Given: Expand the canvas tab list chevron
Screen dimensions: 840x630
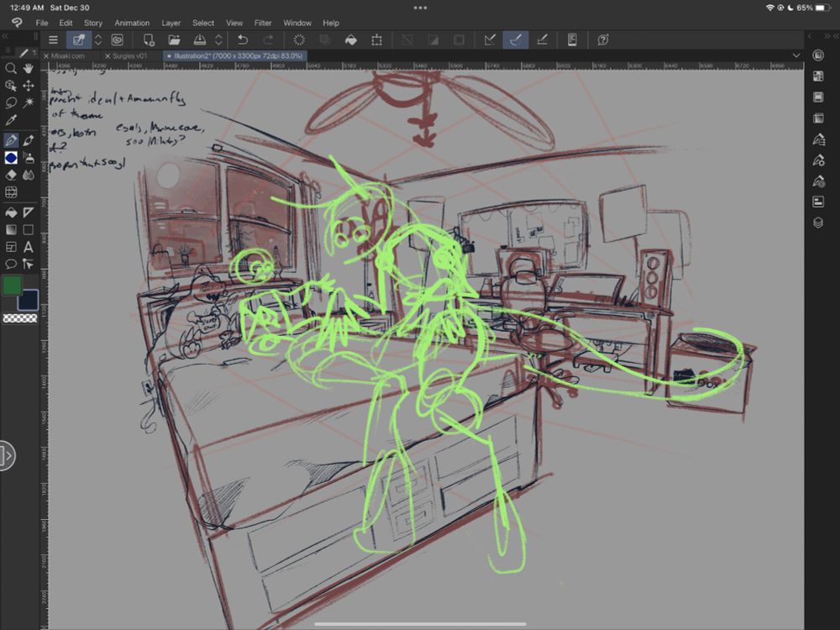Looking at the screenshot, I should pyautogui.click(x=796, y=55).
